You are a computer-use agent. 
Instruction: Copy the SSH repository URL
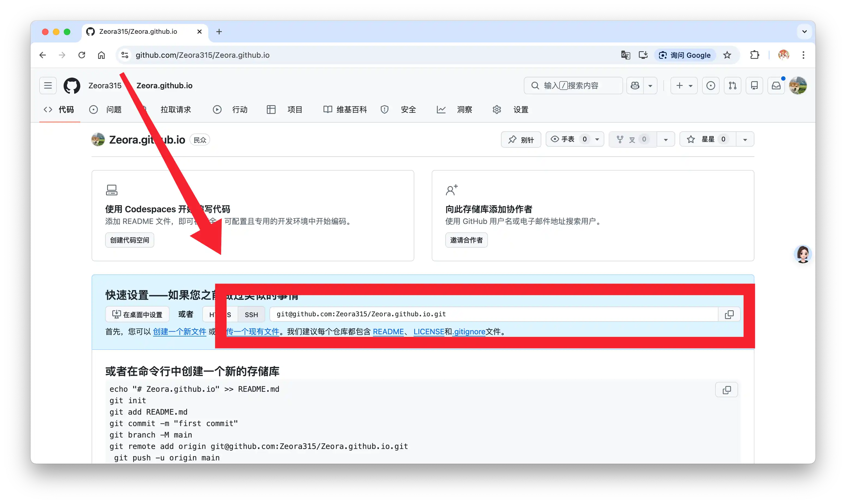tap(729, 314)
